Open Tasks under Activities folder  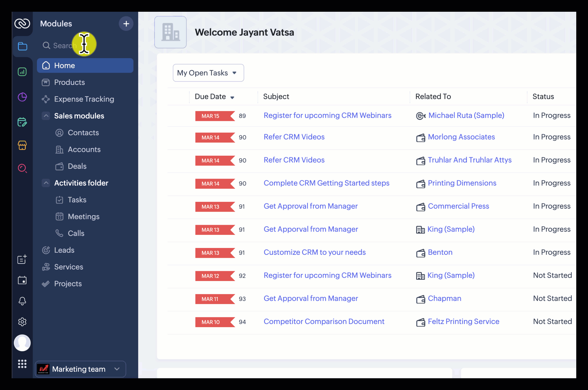[x=77, y=200]
